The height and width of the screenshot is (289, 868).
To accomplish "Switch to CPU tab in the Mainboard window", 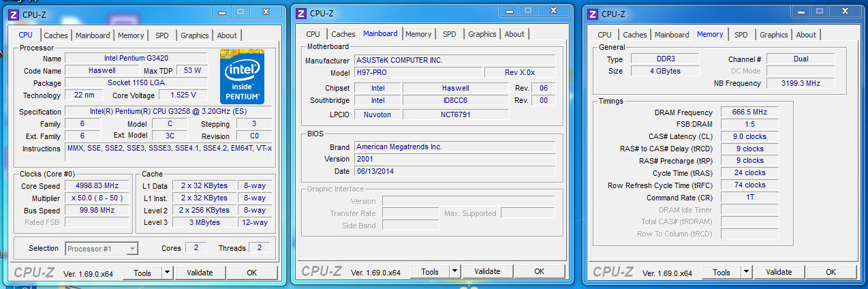I will [x=313, y=34].
